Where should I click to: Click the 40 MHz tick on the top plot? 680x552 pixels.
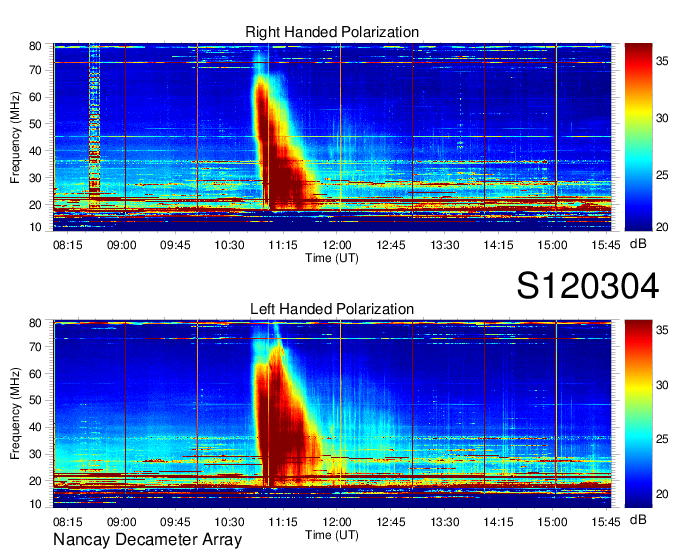(35, 150)
